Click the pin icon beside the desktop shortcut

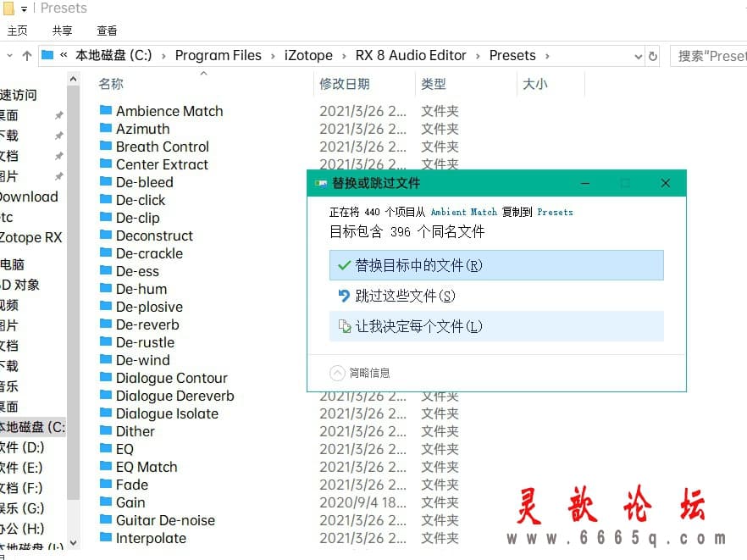58,115
